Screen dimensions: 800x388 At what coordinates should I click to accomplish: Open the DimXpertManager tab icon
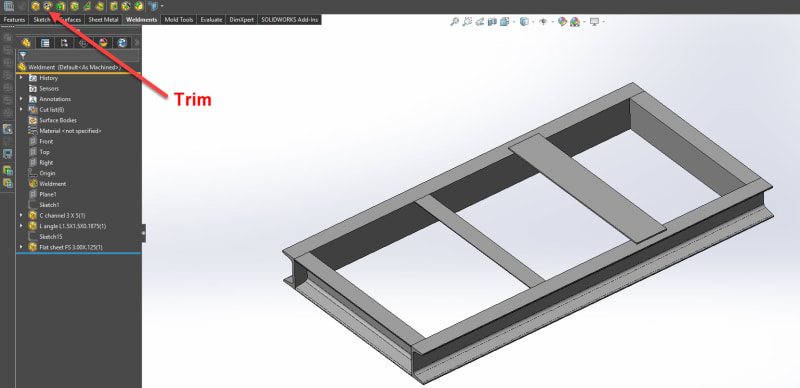pos(83,43)
